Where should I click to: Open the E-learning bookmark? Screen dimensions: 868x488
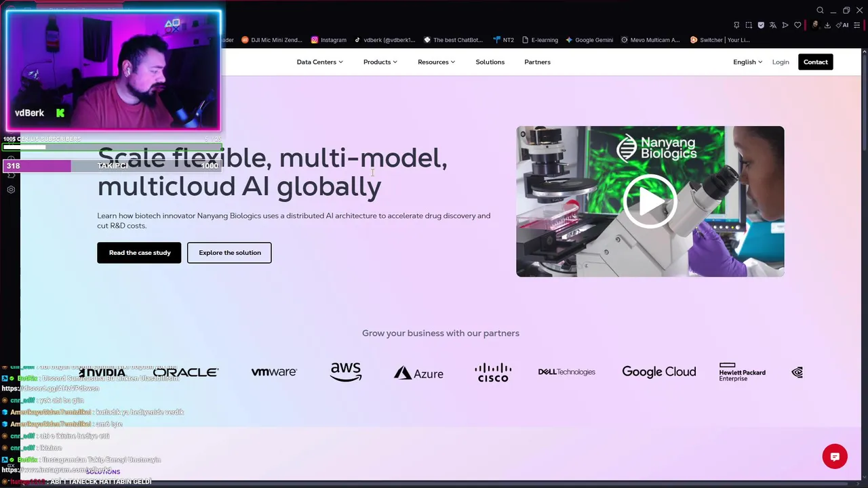pos(540,40)
